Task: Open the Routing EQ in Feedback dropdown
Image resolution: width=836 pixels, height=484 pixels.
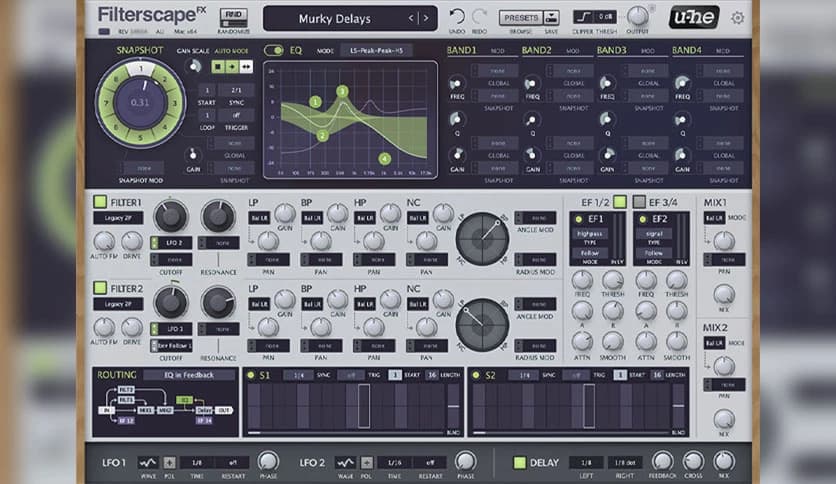Action: coord(189,375)
